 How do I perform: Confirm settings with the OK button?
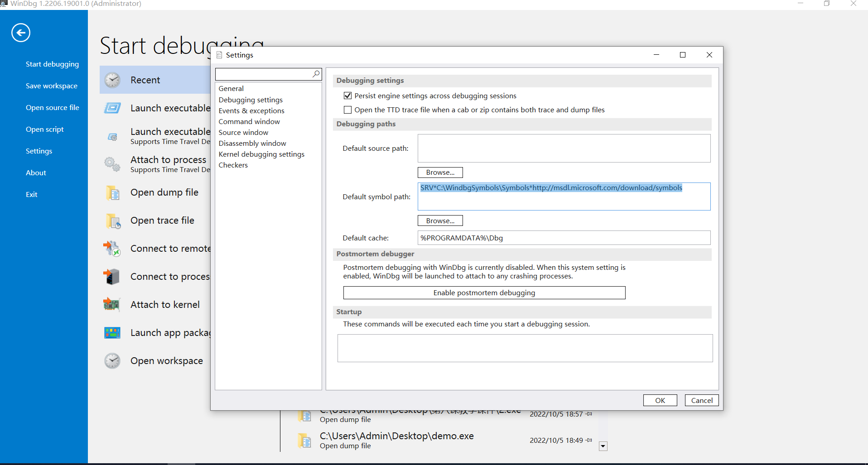[x=660, y=400]
